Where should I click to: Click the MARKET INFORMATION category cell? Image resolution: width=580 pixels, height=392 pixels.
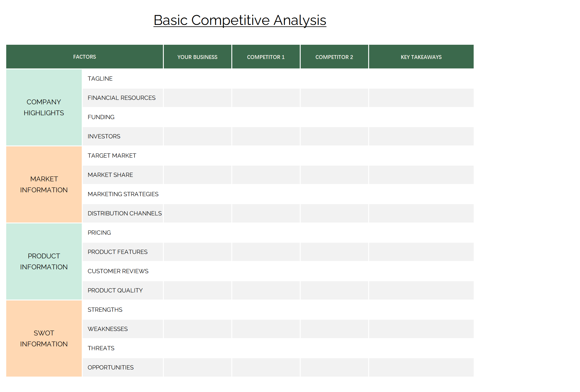tap(44, 184)
